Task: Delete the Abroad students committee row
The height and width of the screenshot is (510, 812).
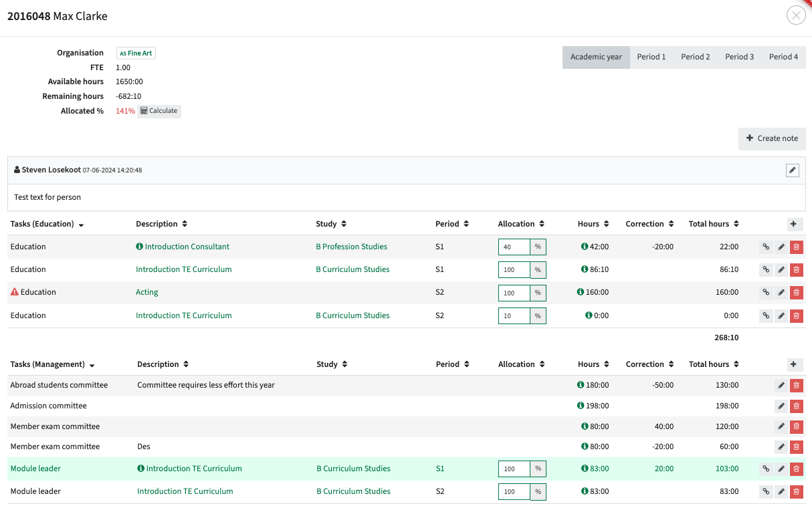Action: coord(796,386)
